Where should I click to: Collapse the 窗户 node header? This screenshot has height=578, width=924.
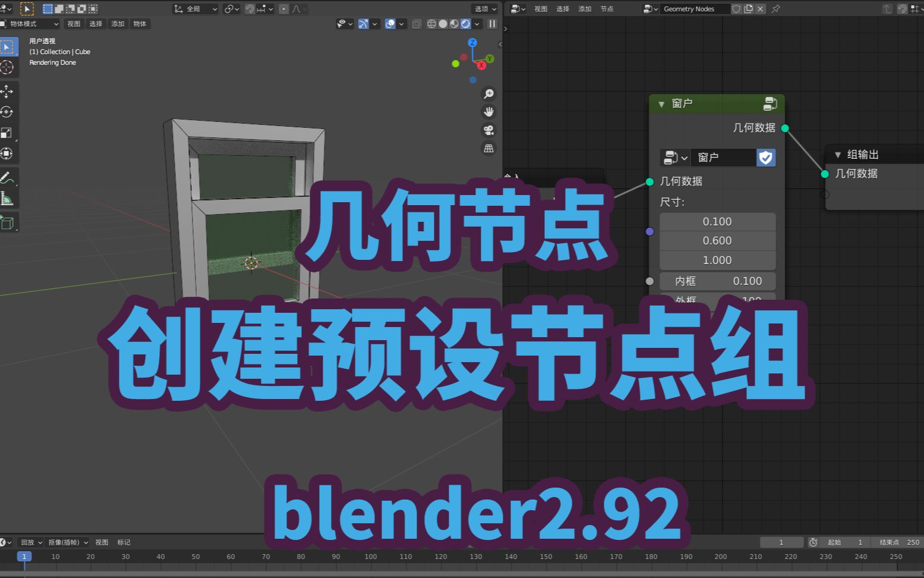pos(661,103)
